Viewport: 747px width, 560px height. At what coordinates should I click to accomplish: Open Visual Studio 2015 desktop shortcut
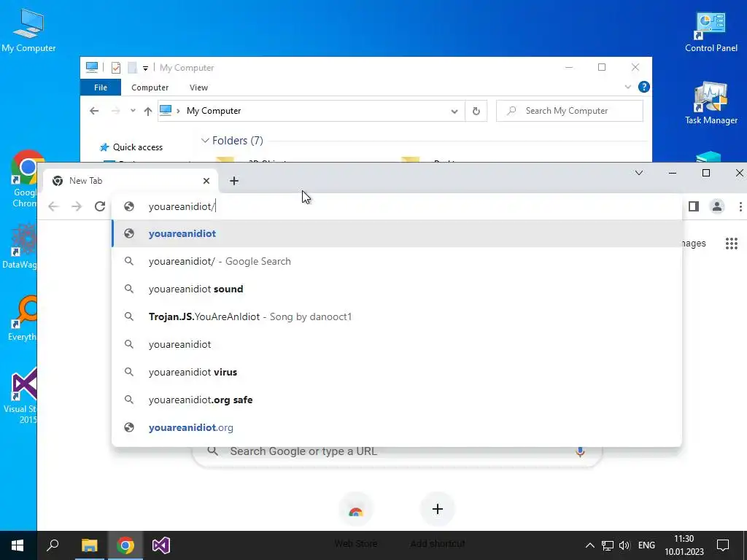point(21,396)
